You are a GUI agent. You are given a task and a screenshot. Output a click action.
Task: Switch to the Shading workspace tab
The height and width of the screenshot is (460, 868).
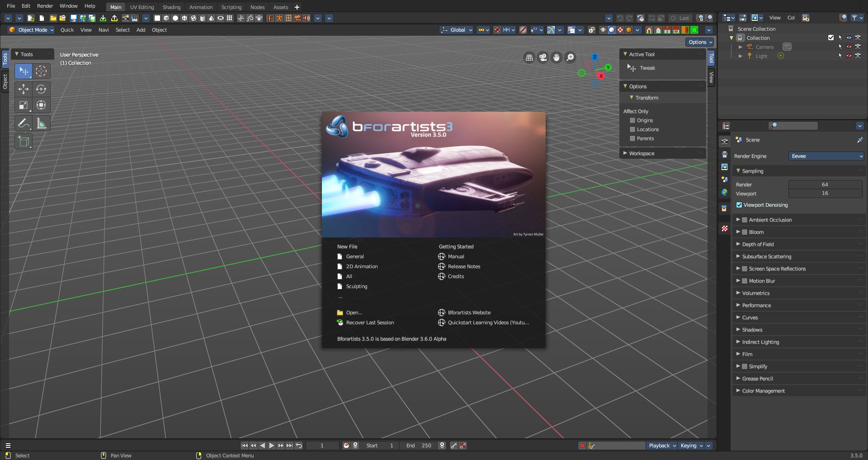[171, 7]
